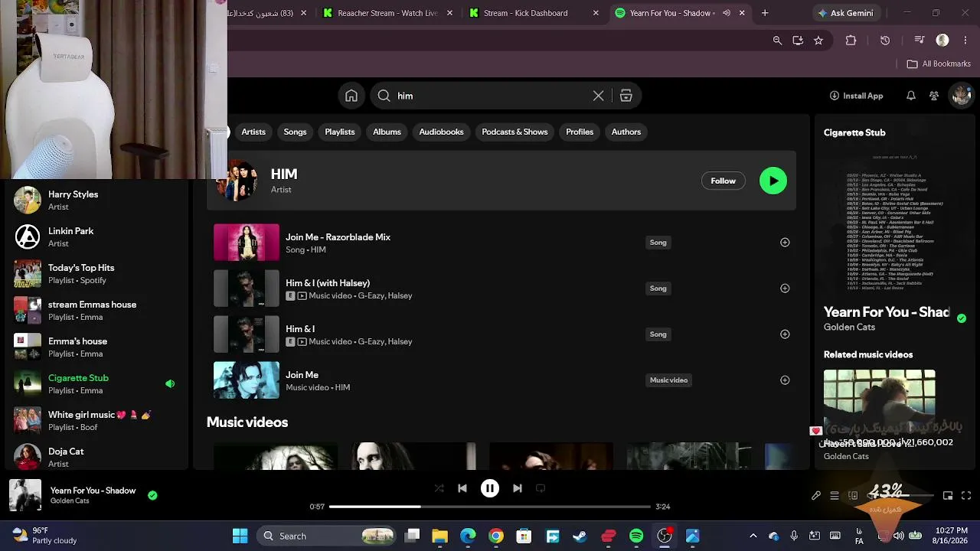
Task: Show Audiobooks search results
Action: 441,132
